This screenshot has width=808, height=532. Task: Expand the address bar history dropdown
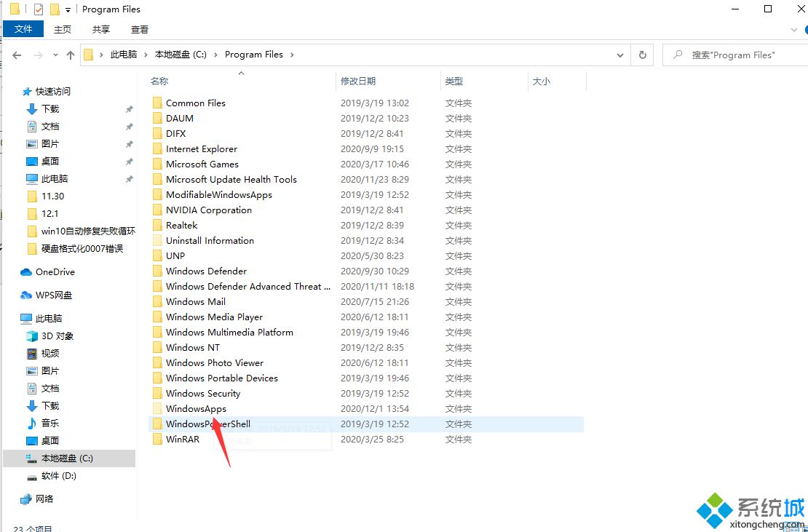620,55
